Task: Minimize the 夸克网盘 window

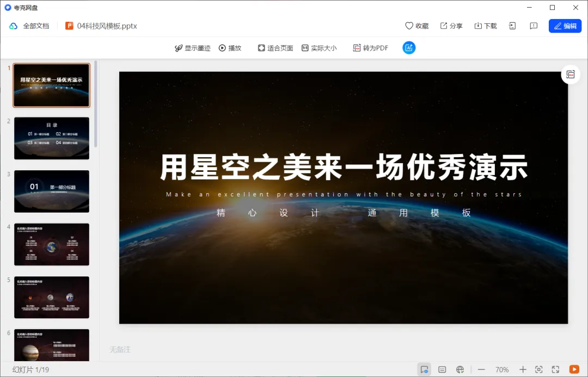Action: 530,8
